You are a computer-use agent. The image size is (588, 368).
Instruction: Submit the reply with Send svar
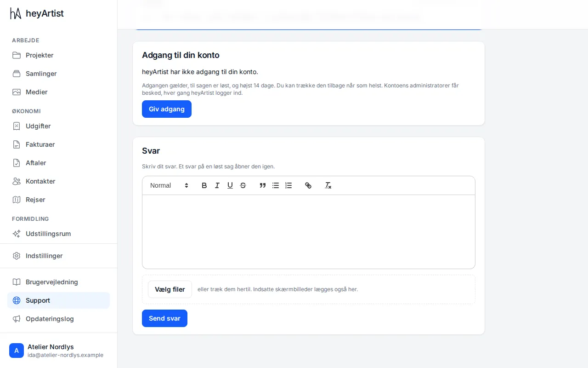[164, 318]
